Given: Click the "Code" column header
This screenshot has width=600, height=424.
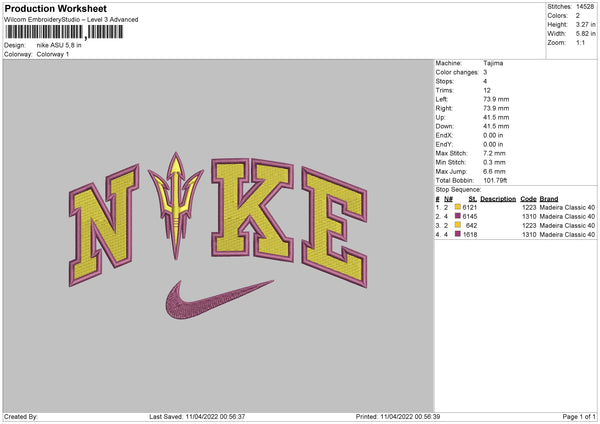Looking at the screenshot, I should (x=528, y=199).
